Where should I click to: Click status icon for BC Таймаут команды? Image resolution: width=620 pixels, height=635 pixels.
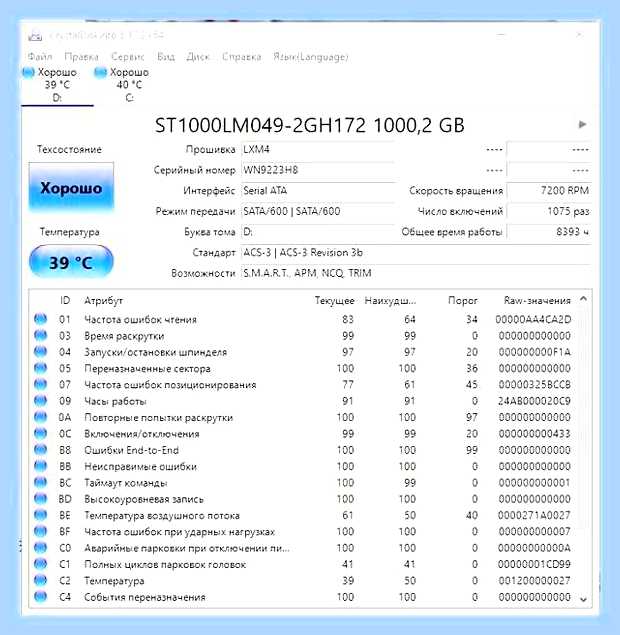(x=40, y=482)
